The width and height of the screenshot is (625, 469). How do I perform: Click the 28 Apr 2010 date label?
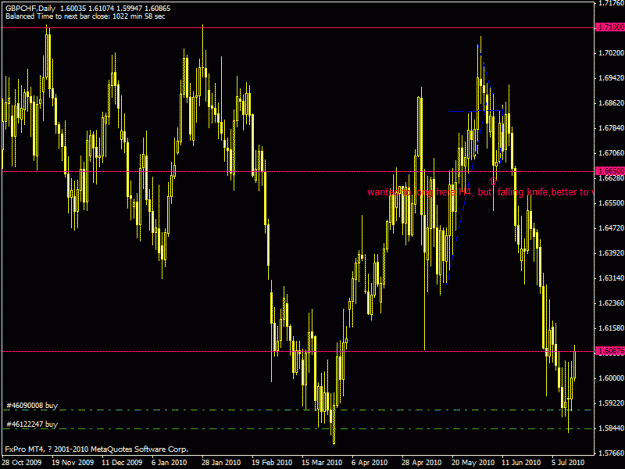tap(422, 463)
